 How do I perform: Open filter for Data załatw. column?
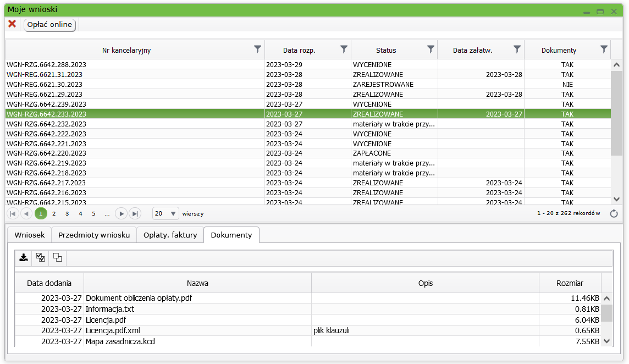point(517,49)
